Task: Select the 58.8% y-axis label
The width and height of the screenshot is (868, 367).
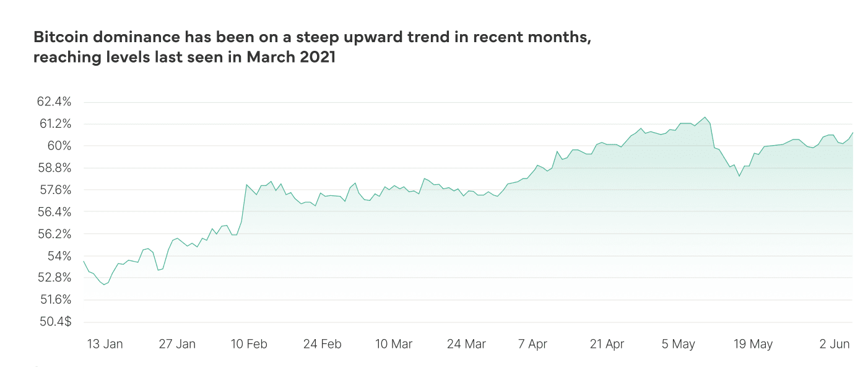Action: coord(55,168)
